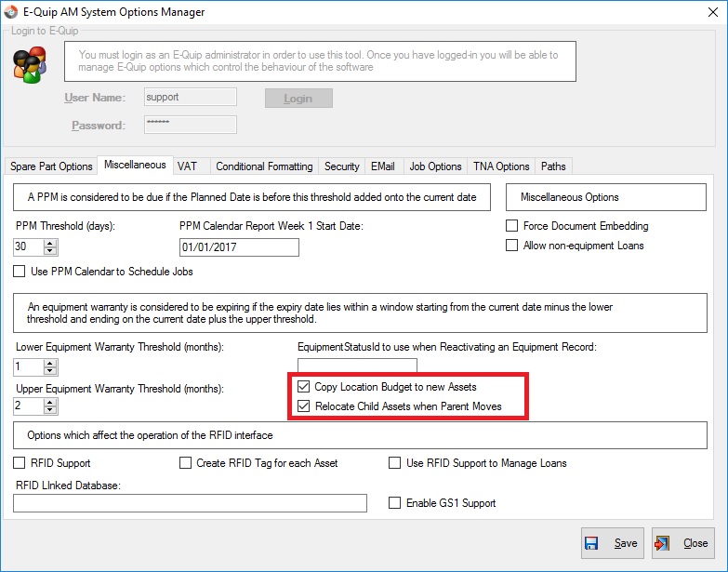Switch to Job Options tab
The height and width of the screenshot is (572, 728).
[x=435, y=166]
